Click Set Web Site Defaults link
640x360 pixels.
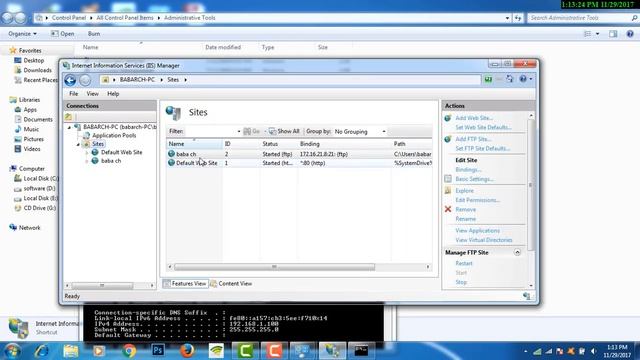tap(483, 127)
